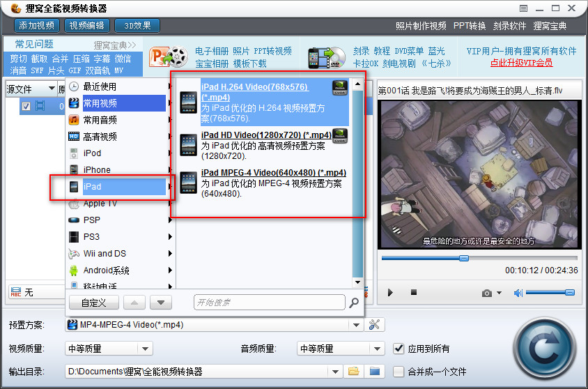The image size is (588, 389).
Task: Open PPT转换 in top menu
Action: (470, 26)
